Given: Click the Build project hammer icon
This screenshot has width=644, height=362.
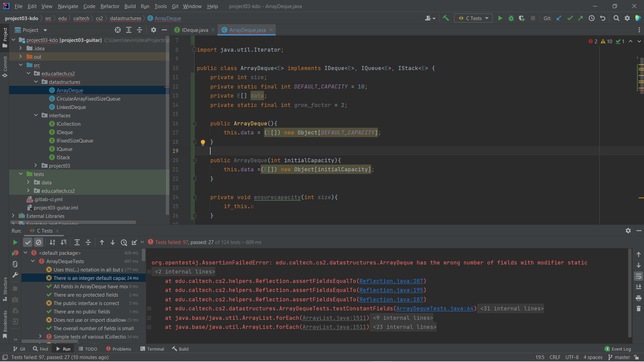Looking at the screenshot, I should point(446,18).
